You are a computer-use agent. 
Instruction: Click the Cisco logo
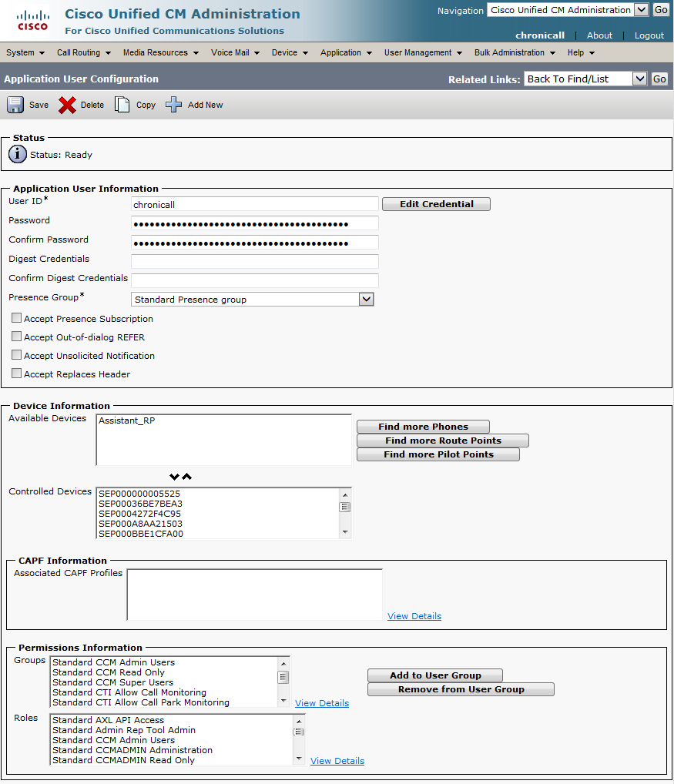[x=32, y=21]
